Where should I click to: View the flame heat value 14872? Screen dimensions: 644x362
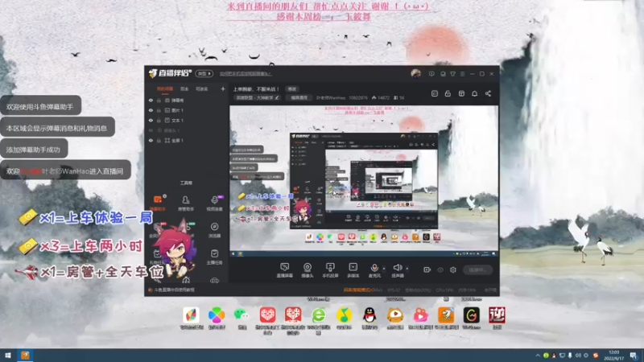[381, 97]
